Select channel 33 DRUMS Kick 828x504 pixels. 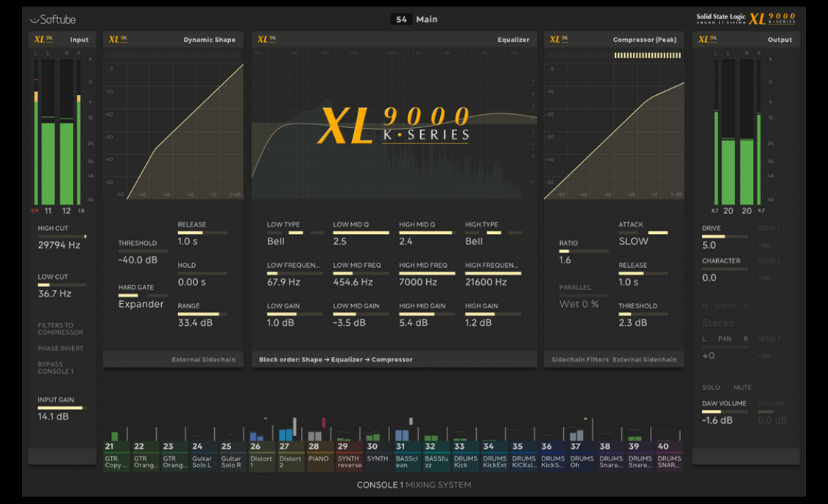click(x=465, y=455)
